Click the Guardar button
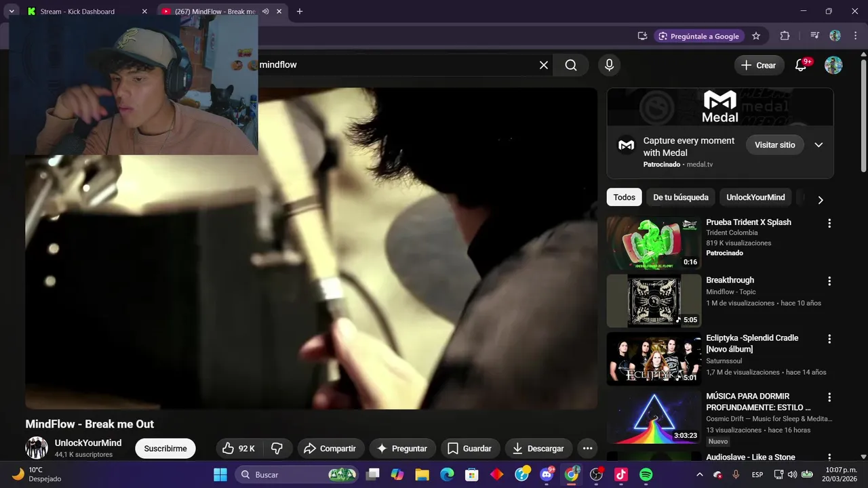 point(470,448)
